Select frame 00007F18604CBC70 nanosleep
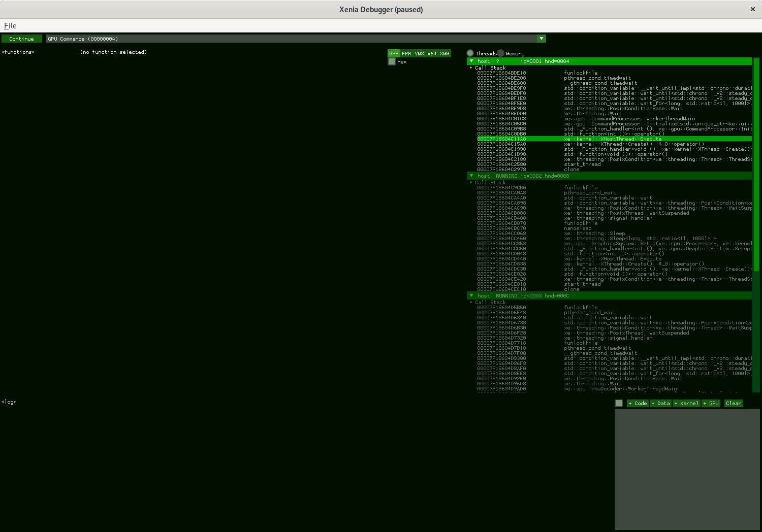762x532 pixels. tap(614, 228)
